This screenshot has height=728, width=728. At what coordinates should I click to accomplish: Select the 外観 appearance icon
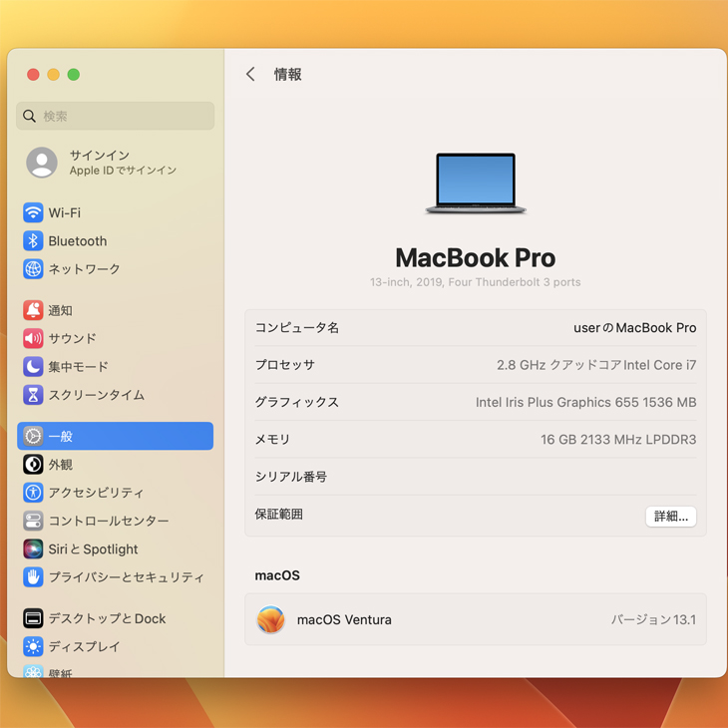[x=33, y=465]
